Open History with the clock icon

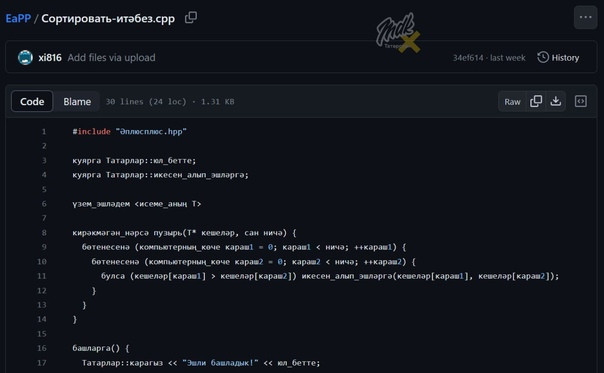coord(558,58)
